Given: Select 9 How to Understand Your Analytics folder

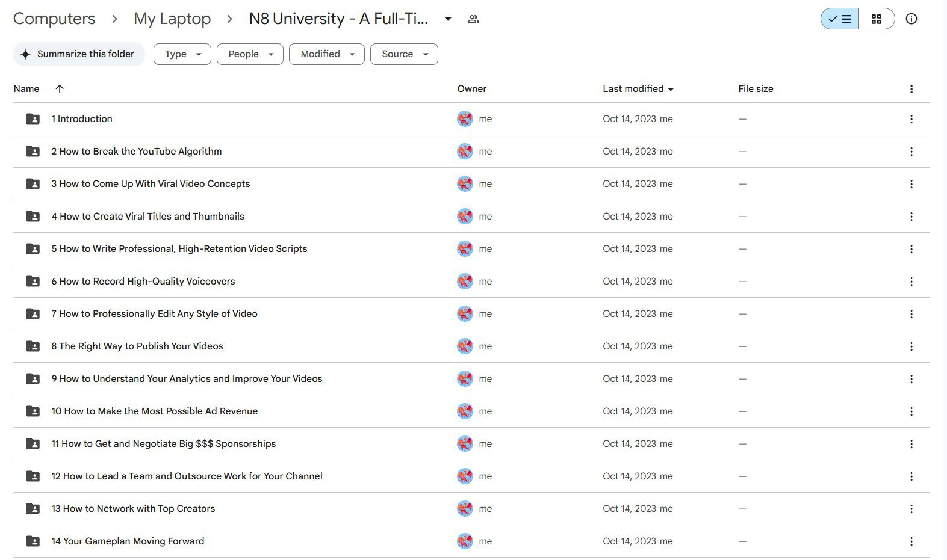Looking at the screenshot, I should click(471, 379).
